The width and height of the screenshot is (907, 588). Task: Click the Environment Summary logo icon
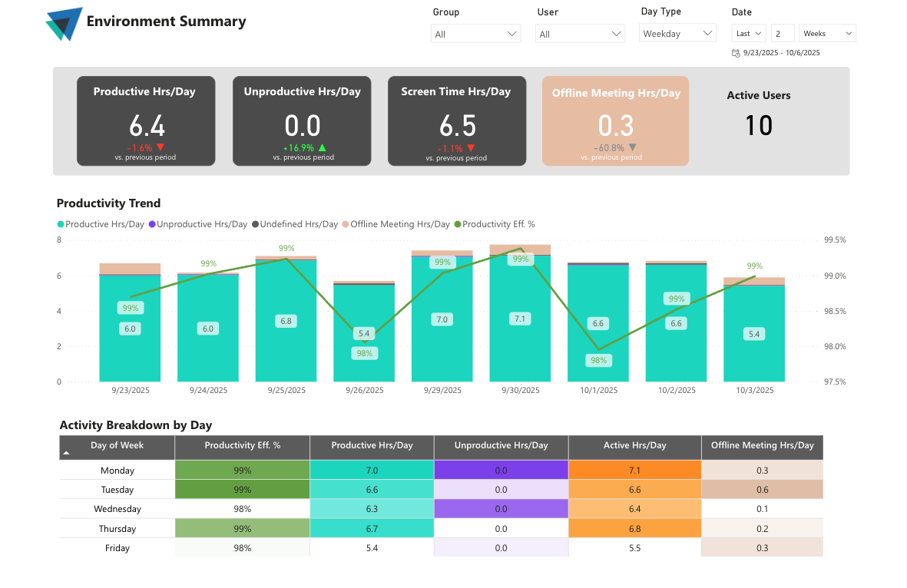(x=65, y=23)
